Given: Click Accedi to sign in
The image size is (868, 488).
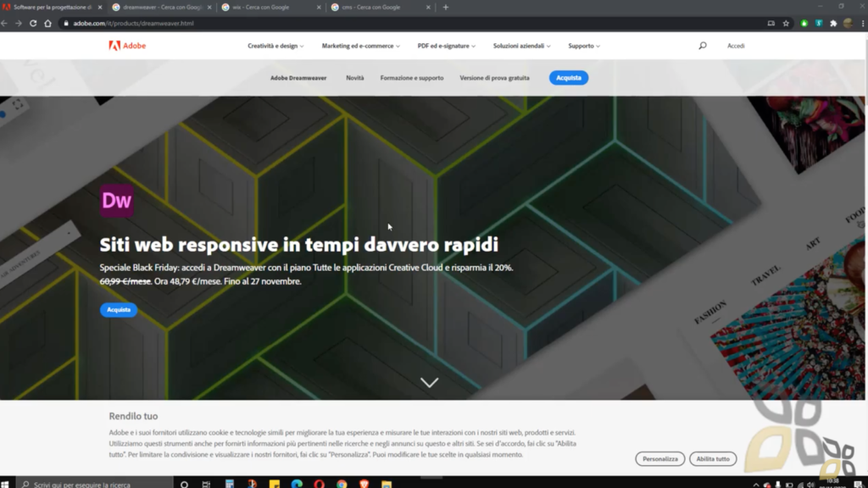Looking at the screenshot, I should (x=736, y=46).
